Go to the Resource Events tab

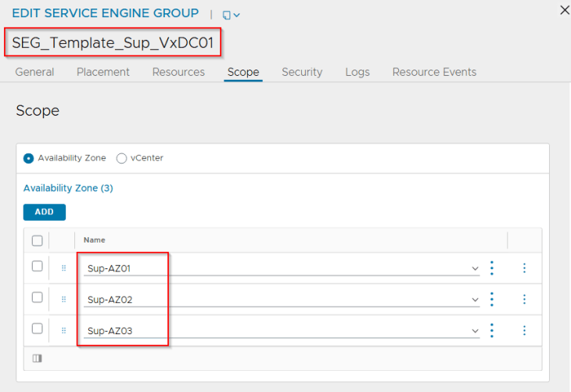tap(434, 72)
